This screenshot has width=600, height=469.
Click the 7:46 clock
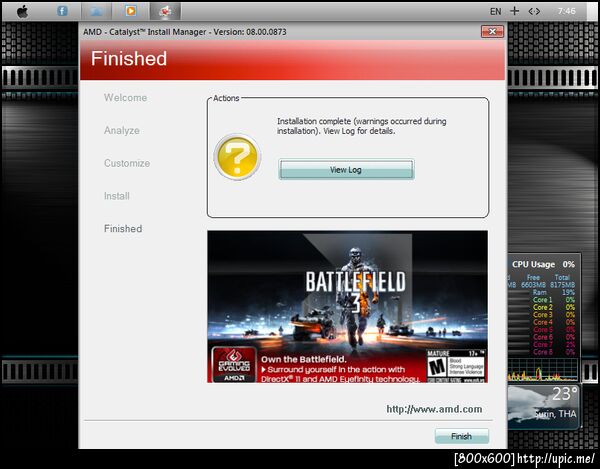566,11
